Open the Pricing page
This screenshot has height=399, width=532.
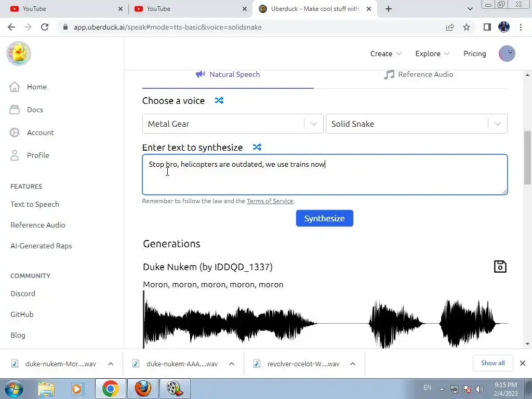[x=475, y=54]
